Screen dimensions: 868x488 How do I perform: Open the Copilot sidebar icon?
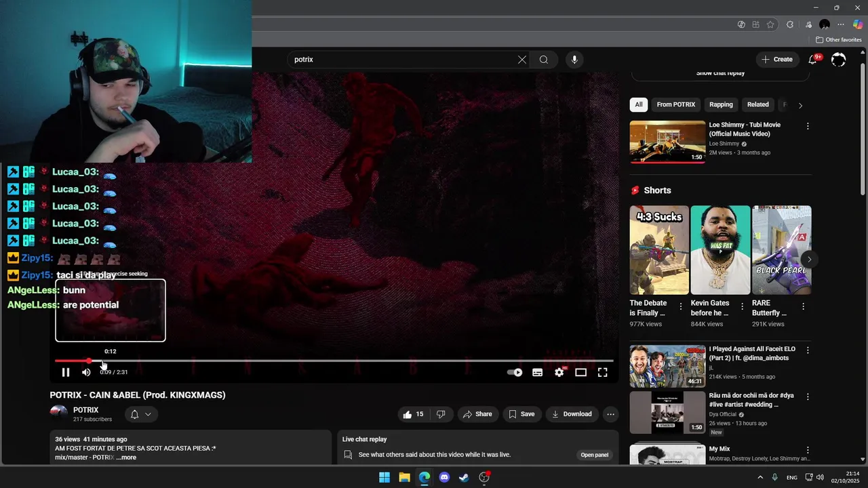pos(858,24)
